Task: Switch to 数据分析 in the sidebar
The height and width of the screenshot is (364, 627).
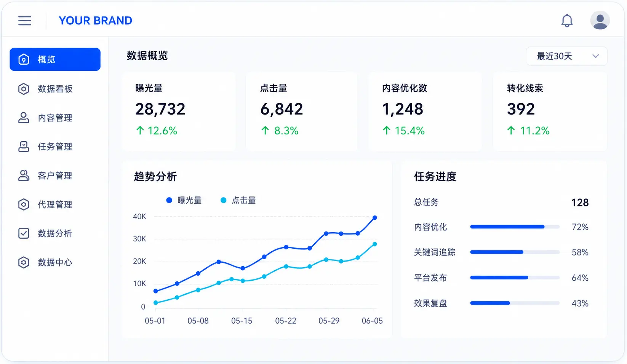Action: [x=55, y=233]
